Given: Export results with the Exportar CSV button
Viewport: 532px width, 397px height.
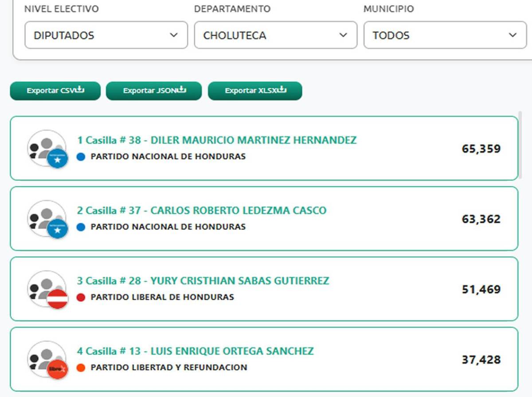Looking at the screenshot, I should [x=55, y=91].
